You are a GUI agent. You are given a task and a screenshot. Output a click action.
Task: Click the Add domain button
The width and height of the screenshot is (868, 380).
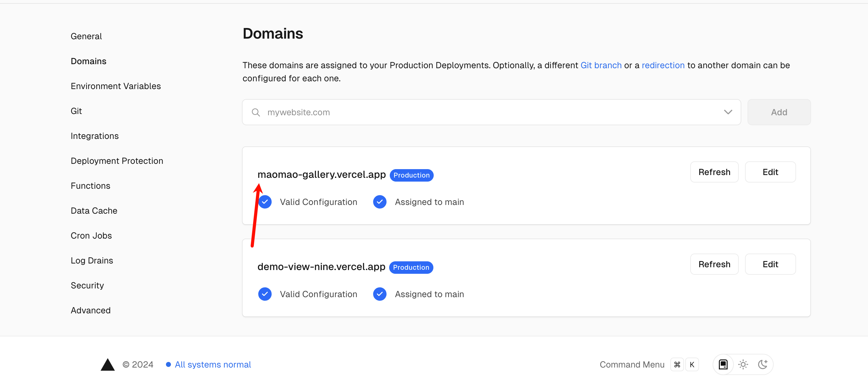[x=779, y=112]
